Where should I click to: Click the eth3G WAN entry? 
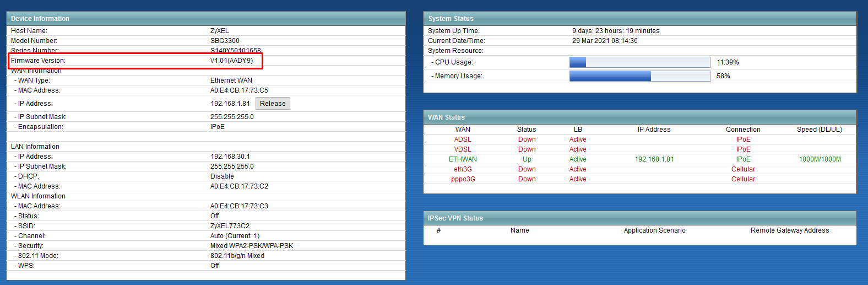(x=463, y=169)
